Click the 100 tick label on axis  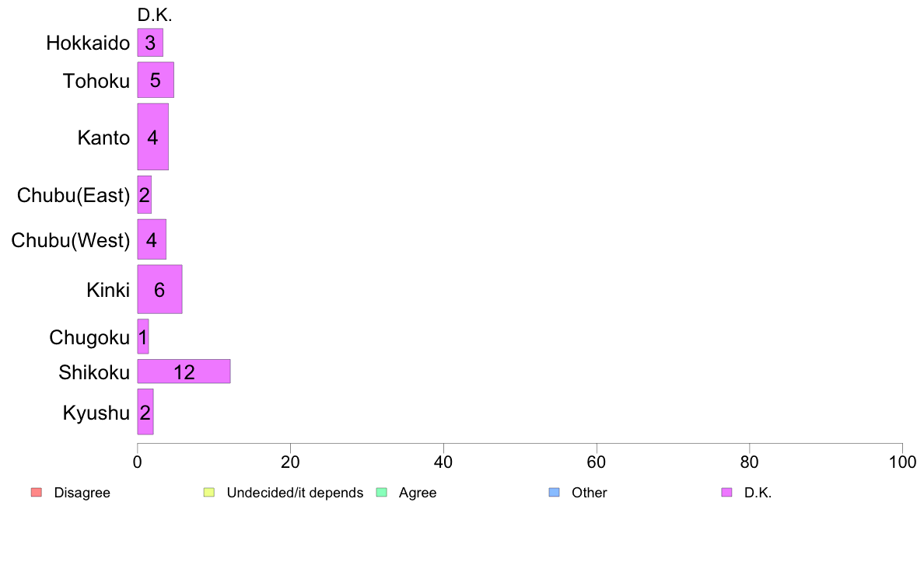pyautogui.click(x=902, y=462)
